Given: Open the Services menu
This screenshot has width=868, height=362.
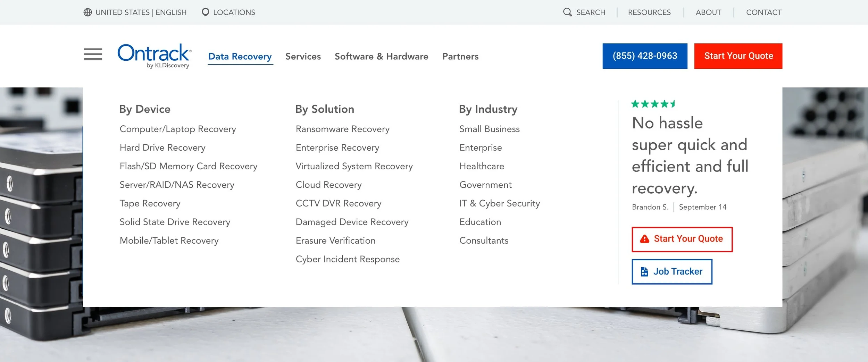Looking at the screenshot, I should (303, 57).
